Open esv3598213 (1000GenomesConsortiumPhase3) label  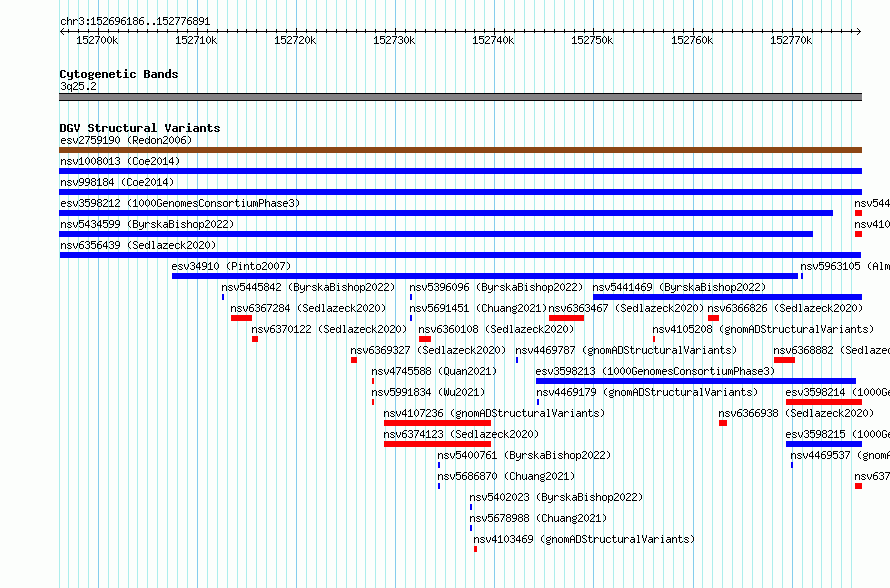(x=656, y=371)
